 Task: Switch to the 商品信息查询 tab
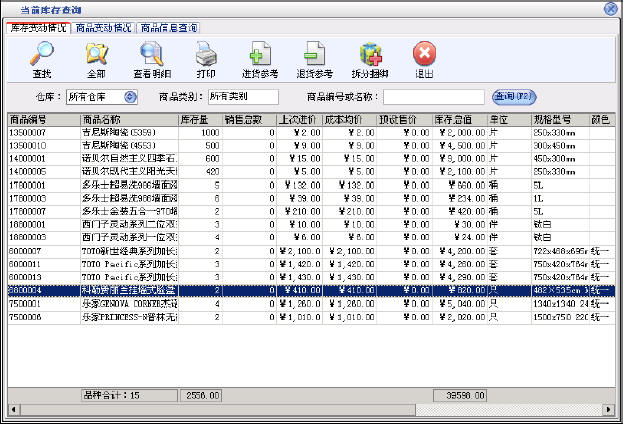click(168, 27)
